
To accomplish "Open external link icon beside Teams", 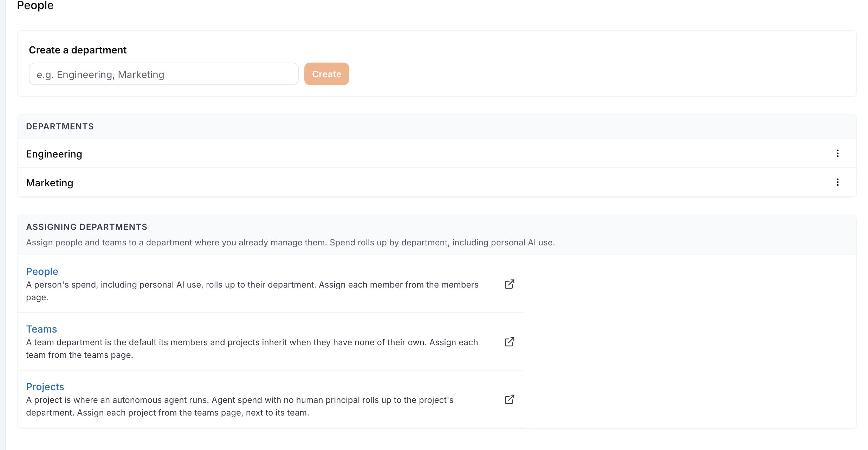I will [509, 342].
